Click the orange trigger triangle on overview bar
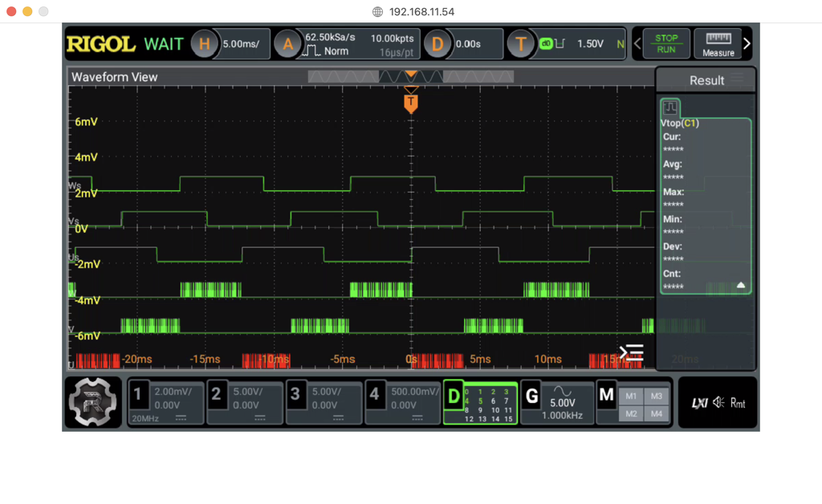The width and height of the screenshot is (822, 504). [x=411, y=75]
